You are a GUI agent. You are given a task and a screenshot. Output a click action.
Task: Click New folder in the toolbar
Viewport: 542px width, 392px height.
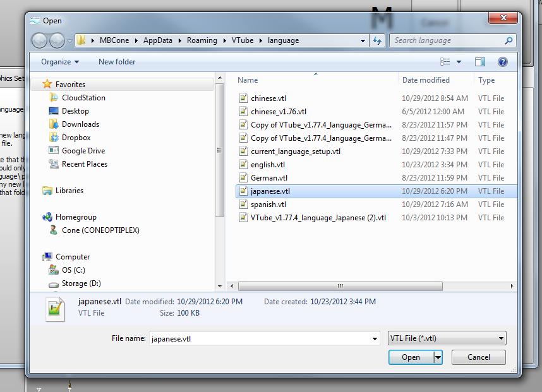point(117,62)
